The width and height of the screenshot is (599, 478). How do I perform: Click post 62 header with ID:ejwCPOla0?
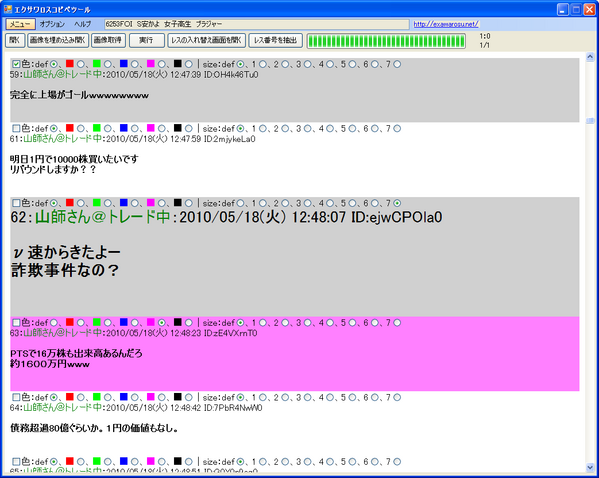coord(226,217)
